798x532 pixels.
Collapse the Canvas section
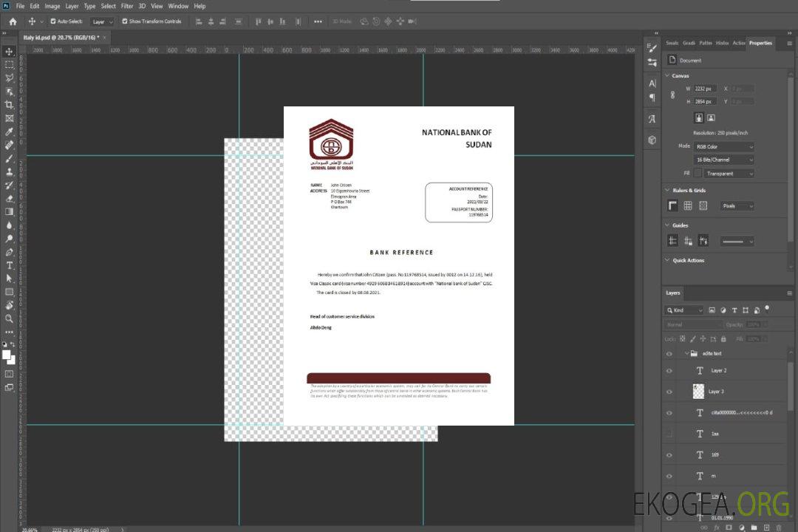(668, 75)
